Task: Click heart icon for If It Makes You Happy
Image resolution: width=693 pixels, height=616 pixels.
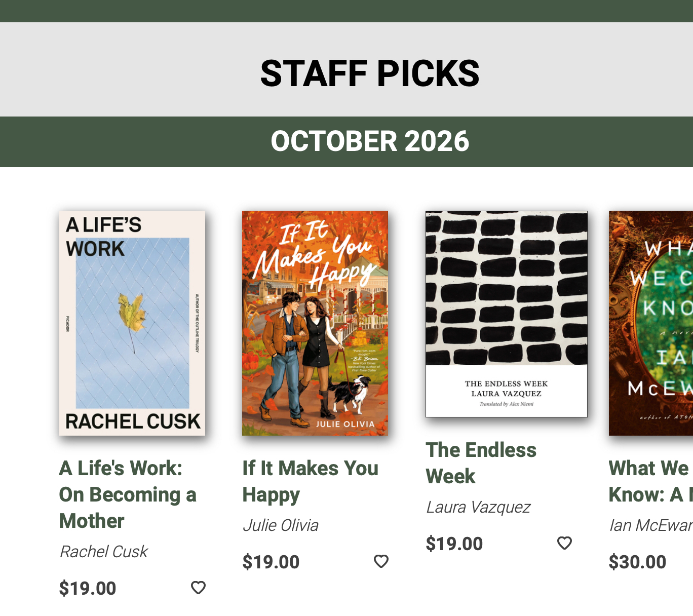Action: coord(381,561)
